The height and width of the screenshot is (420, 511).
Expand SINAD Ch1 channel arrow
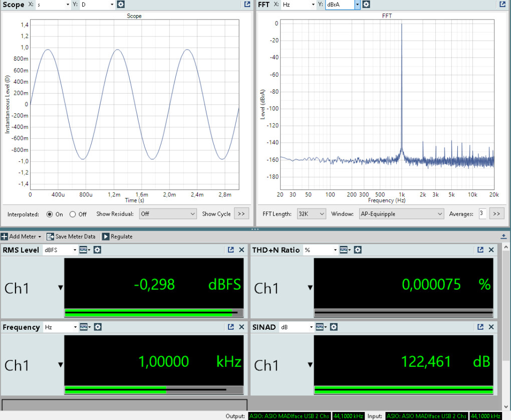coord(310,364)
